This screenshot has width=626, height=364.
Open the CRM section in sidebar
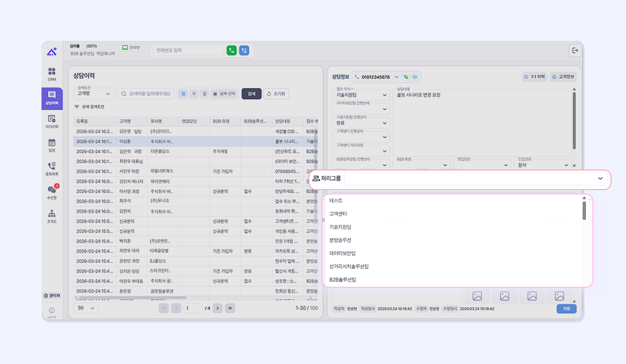[x=52, y=74]
